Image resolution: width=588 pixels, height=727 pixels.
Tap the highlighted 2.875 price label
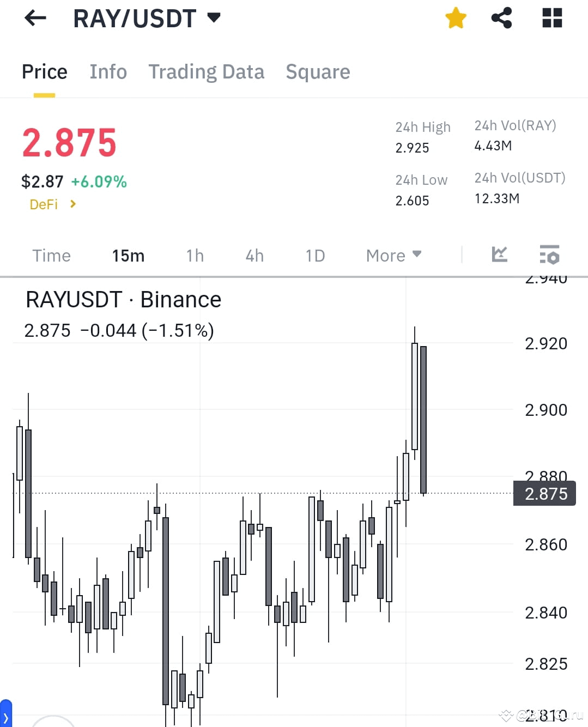pos(544,494)
